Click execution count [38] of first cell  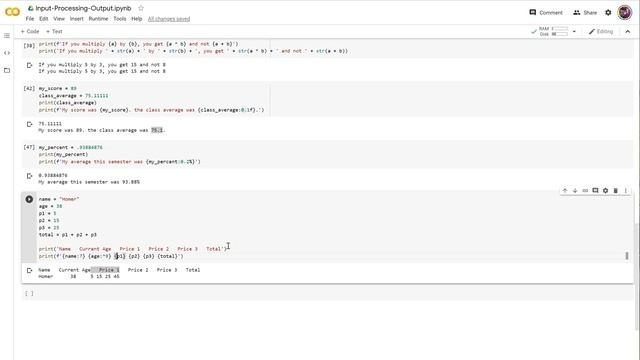coord(29,46)
